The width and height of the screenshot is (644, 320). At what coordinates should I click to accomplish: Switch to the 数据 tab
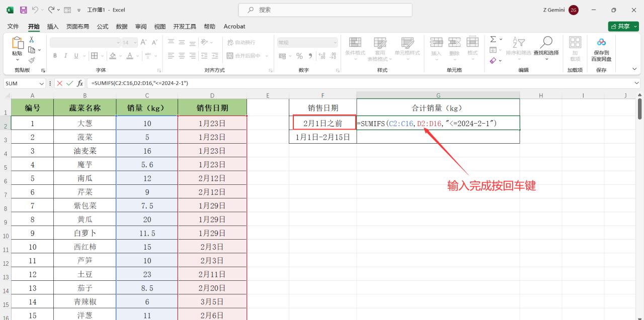[x=122, y=26]
